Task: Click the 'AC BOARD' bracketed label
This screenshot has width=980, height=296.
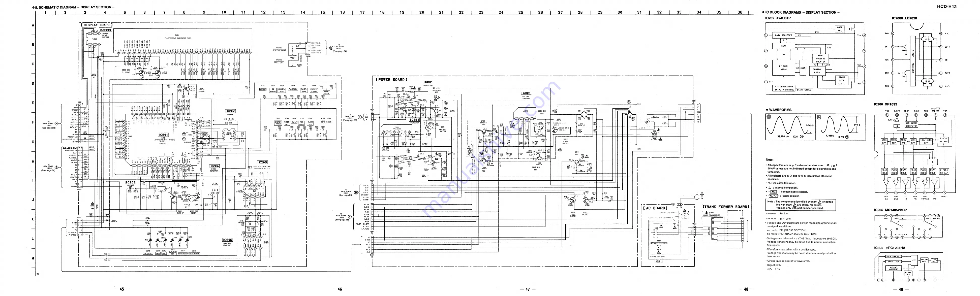Action: 655,208
